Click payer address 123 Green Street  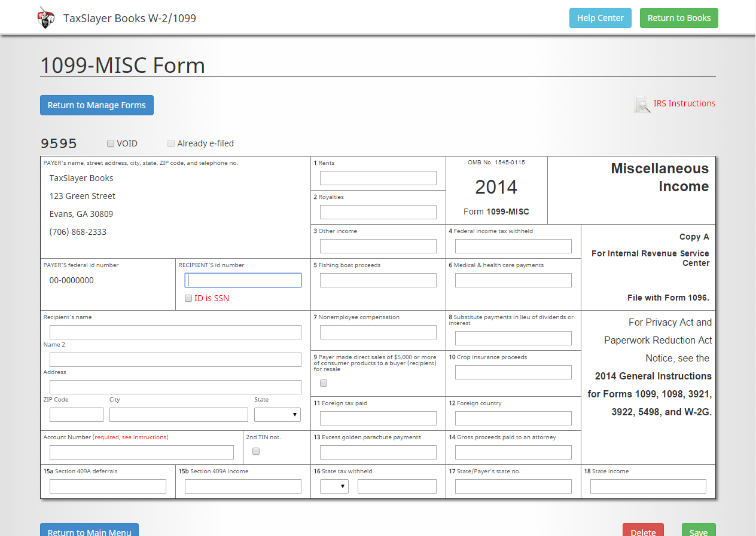[83, 196]
